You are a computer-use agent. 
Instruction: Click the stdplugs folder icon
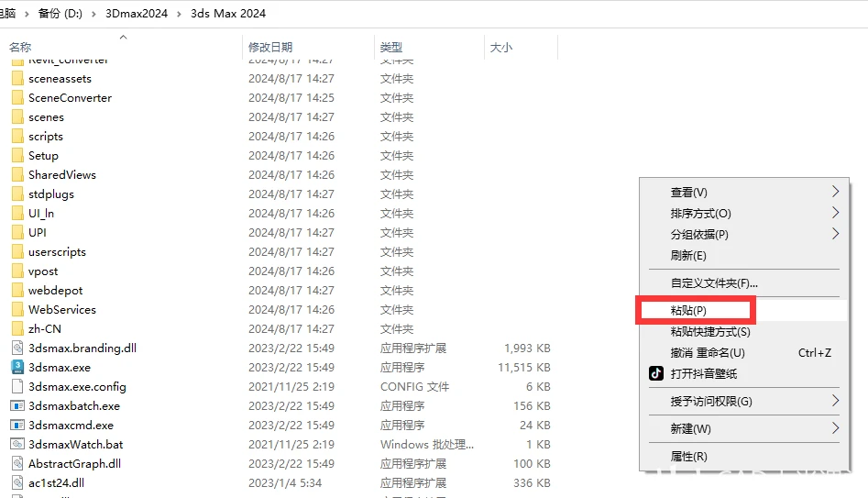tap(17, 194)
